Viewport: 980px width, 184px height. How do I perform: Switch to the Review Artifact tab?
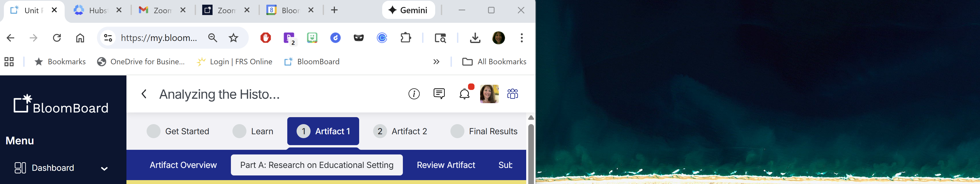pyautogui.click(x=446, y=165)
